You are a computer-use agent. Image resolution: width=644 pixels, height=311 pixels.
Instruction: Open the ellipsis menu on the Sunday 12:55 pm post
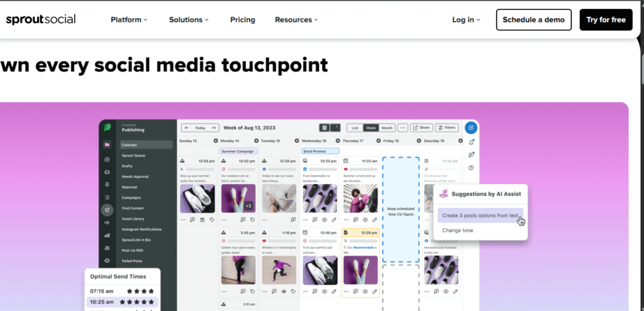coord(183,220)
